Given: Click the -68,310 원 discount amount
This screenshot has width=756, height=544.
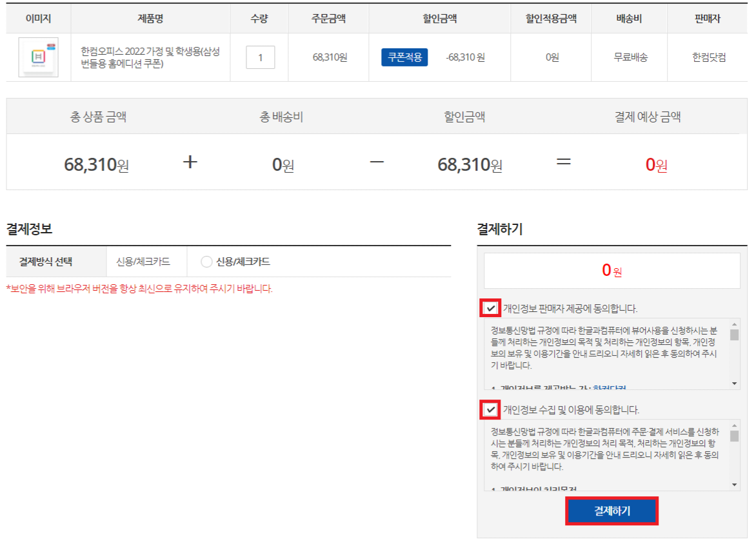Looking at the screenshot, I should [465, 57].
